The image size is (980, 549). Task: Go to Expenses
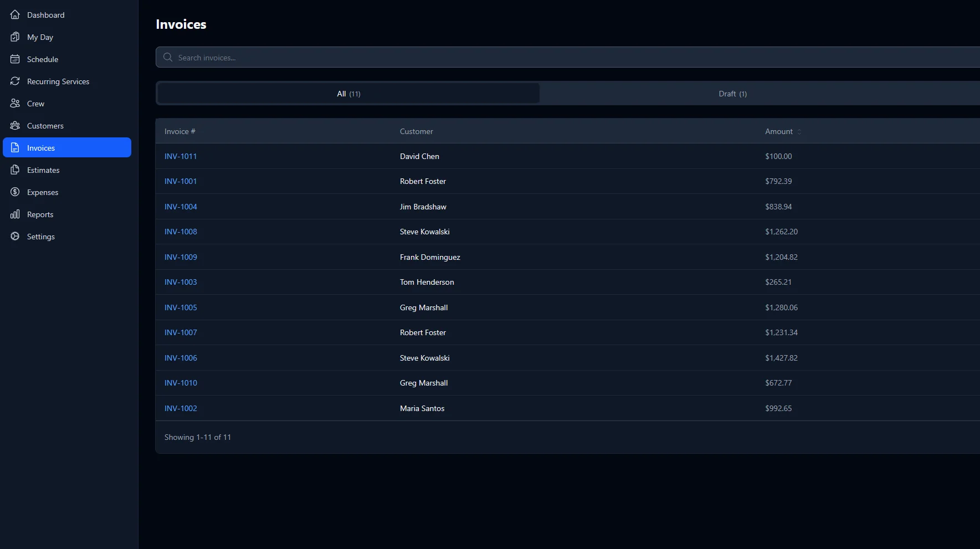[x=67, y=192]
